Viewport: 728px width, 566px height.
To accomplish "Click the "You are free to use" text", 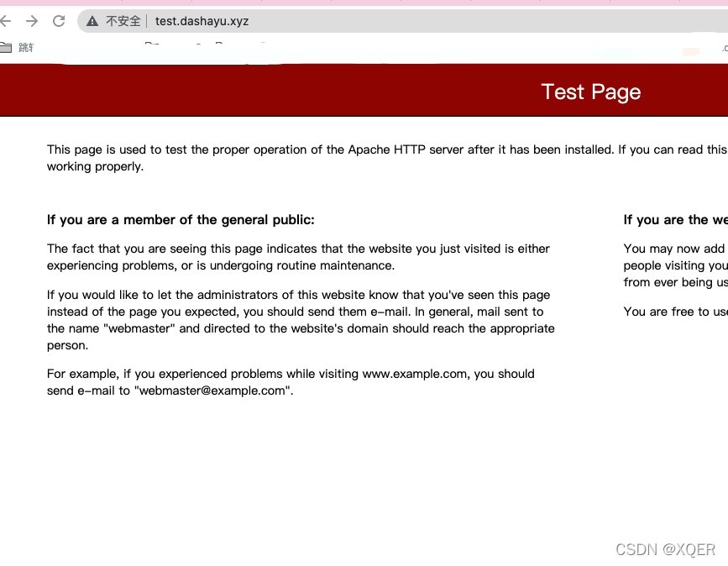I will [676, 312].
